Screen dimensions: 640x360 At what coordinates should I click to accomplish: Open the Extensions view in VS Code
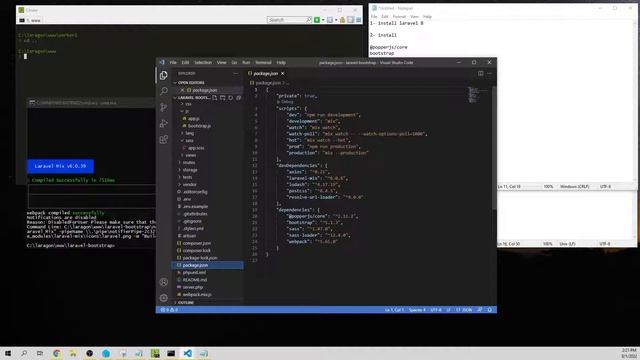click(x=164, y=140)
